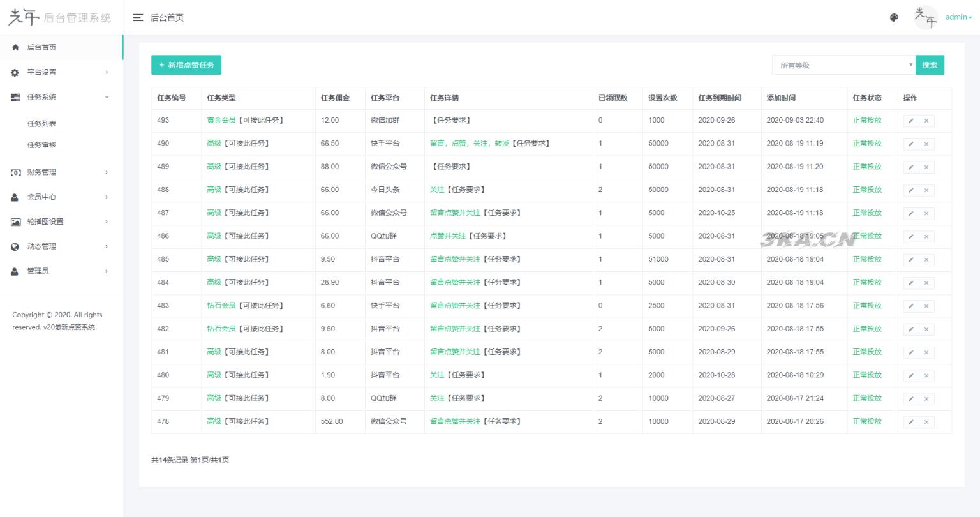Click the 新增点赞任务 button
This screenshot has width=980, height=517.
186,65
